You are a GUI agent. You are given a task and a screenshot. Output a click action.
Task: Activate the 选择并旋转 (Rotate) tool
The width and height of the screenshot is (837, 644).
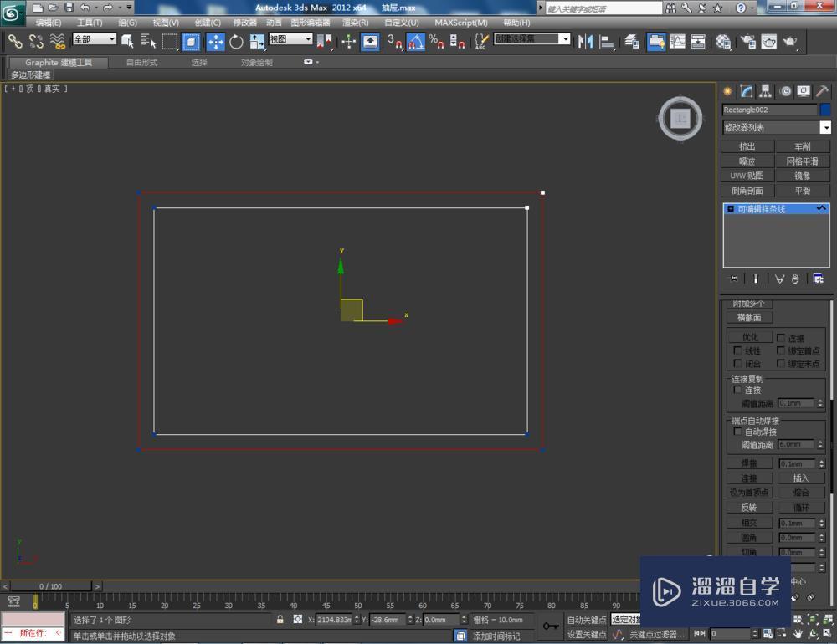click(235, 40)
